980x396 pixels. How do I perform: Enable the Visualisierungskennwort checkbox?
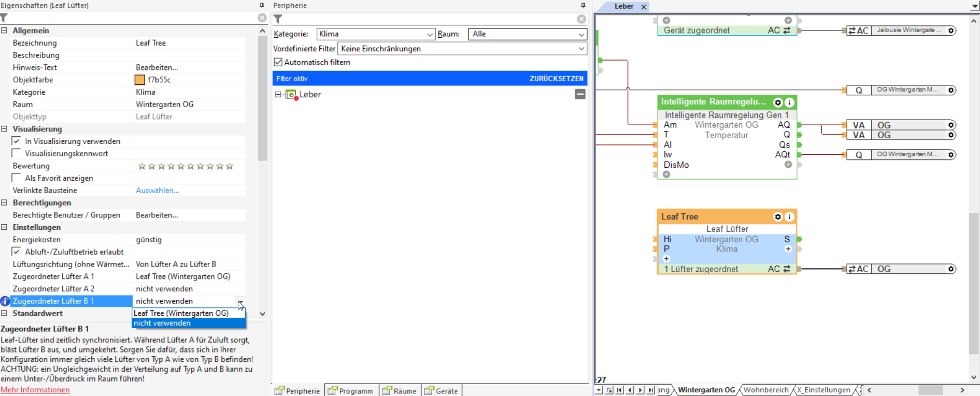click(x=17, y=153)
